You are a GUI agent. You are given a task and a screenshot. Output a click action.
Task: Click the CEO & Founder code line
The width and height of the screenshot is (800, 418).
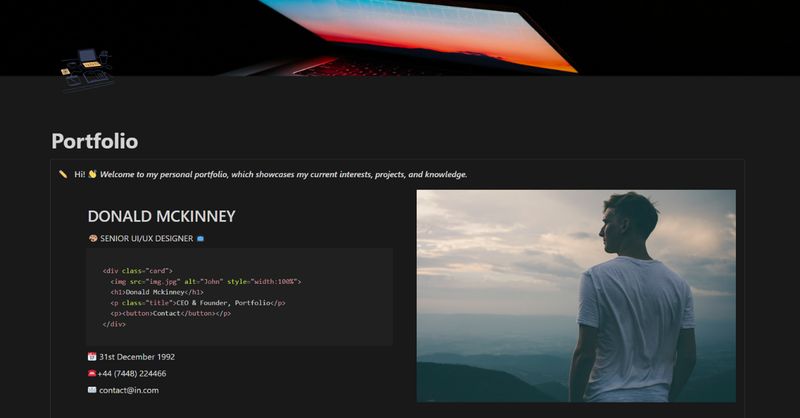[198, 303]
